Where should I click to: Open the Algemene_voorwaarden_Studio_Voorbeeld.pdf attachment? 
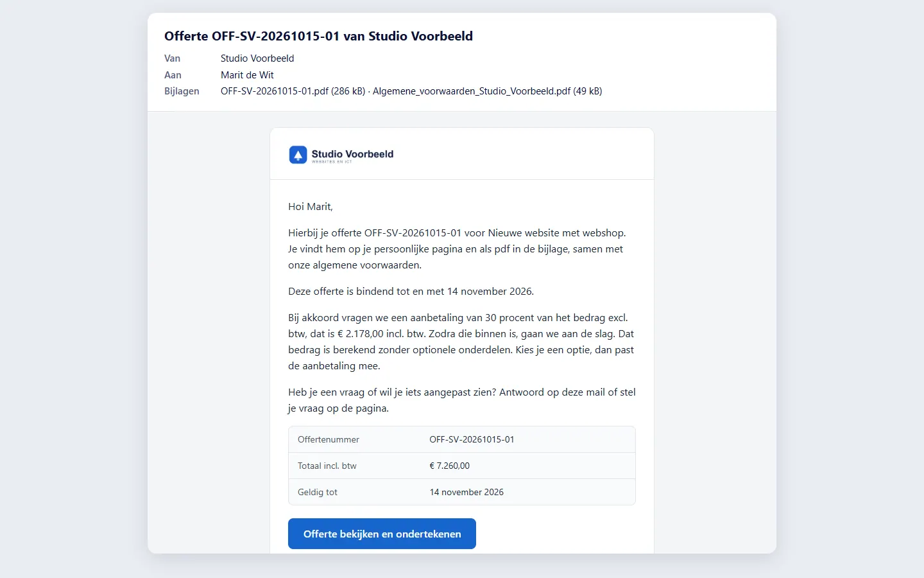click(x=487, y=91)
